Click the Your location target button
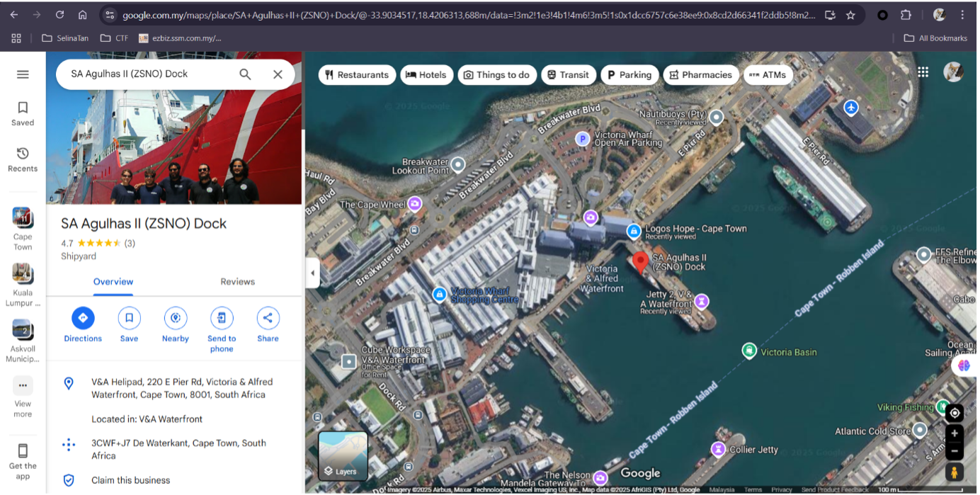The height and width of the screenshot is (495, 980). (955, 413)
